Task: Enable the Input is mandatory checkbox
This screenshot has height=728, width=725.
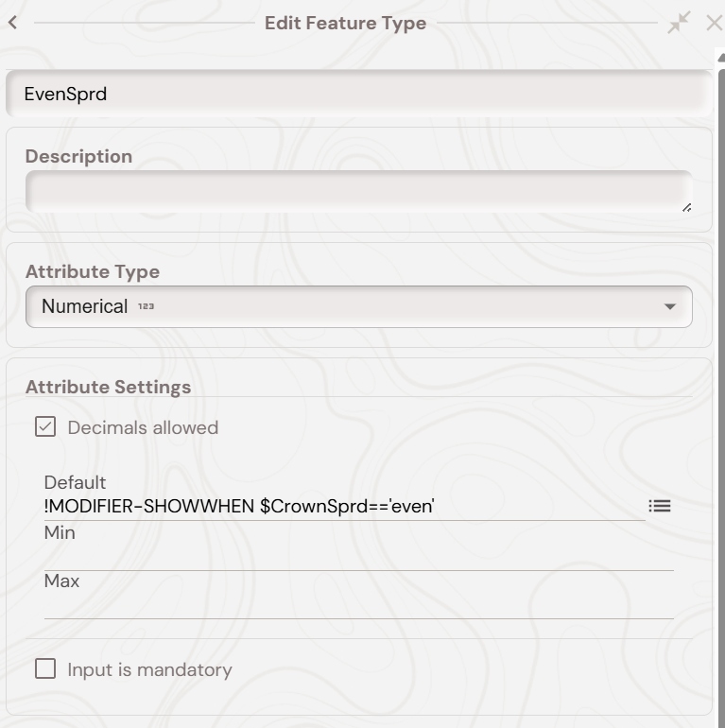Action: [45, 669]
